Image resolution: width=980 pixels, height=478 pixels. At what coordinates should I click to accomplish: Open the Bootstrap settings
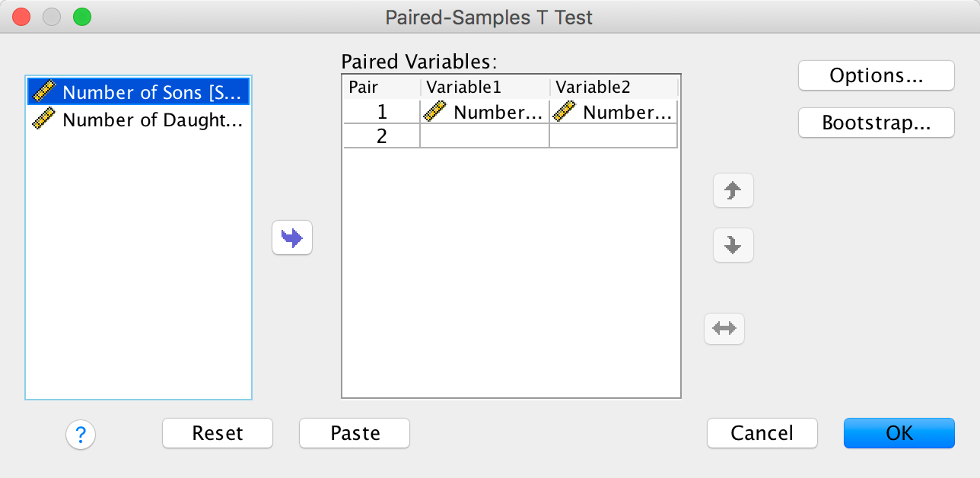pyautogui.click(x=876, y=123)
